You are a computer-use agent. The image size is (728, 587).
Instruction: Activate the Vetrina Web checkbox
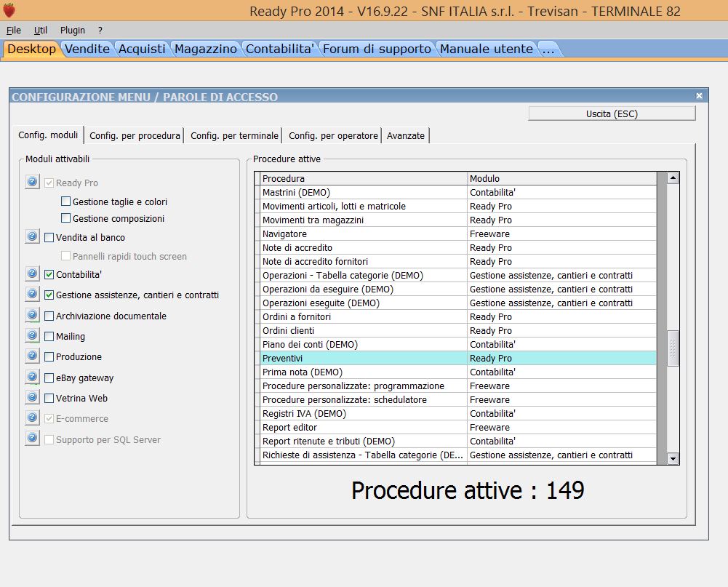(x=49, y=398)
